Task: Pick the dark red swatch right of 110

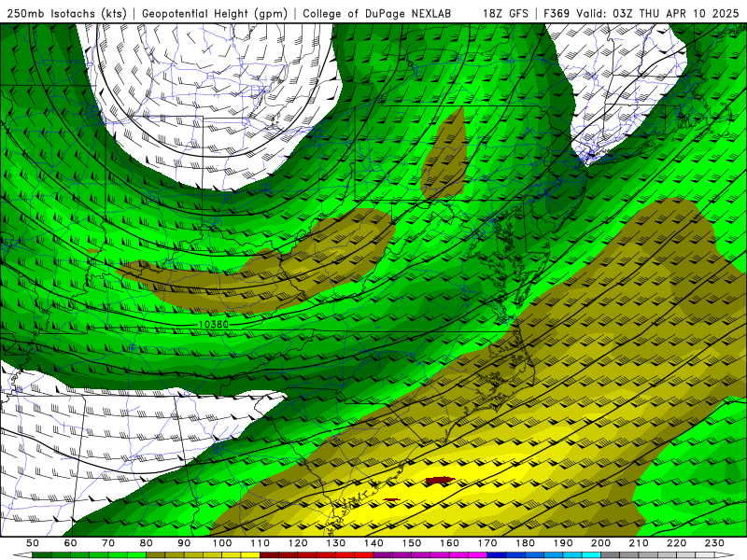Action: coord(269,555)
